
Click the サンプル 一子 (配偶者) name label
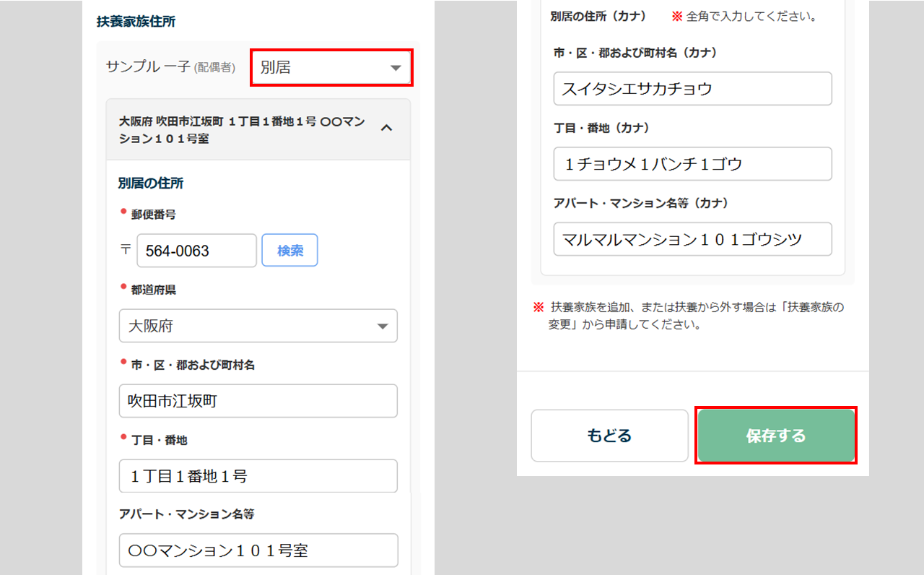click(170, 67)
